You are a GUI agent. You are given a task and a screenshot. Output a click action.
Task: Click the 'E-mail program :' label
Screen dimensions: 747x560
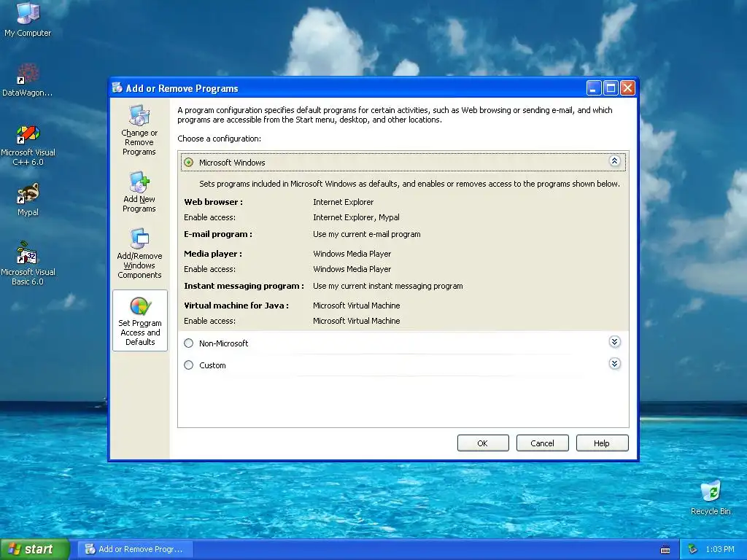218,234
